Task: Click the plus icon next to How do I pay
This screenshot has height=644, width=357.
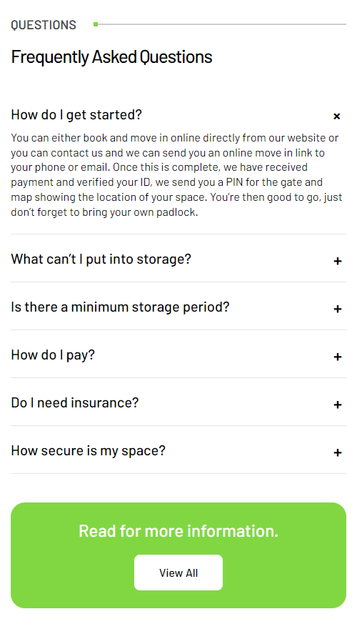Action: pos(337,357)
